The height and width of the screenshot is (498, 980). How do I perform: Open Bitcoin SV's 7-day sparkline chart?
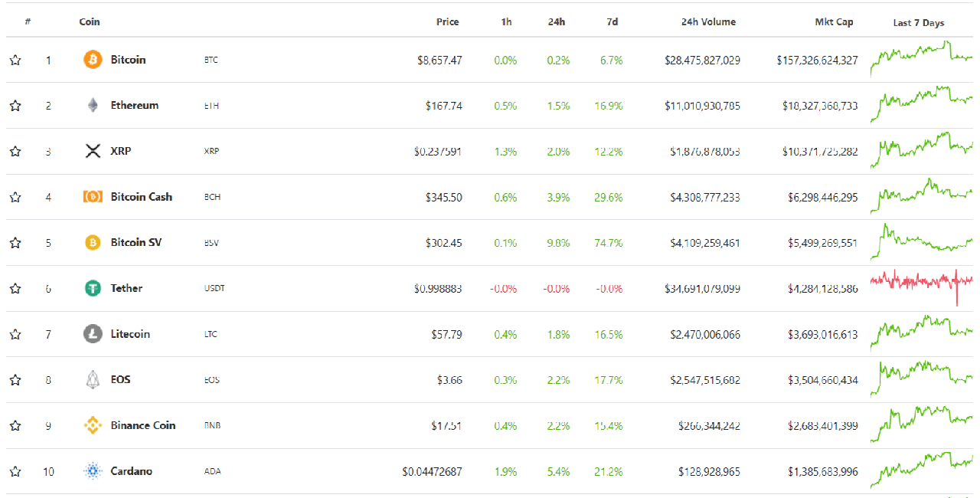(x=922, y=243)
